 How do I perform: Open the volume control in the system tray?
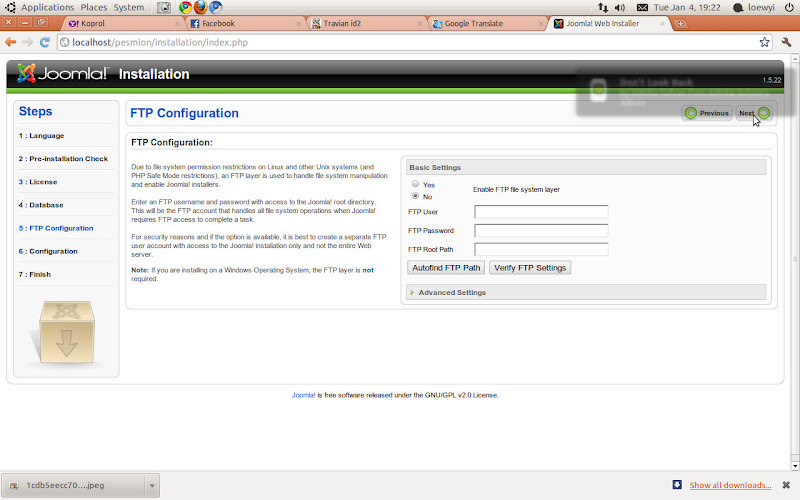620,8
